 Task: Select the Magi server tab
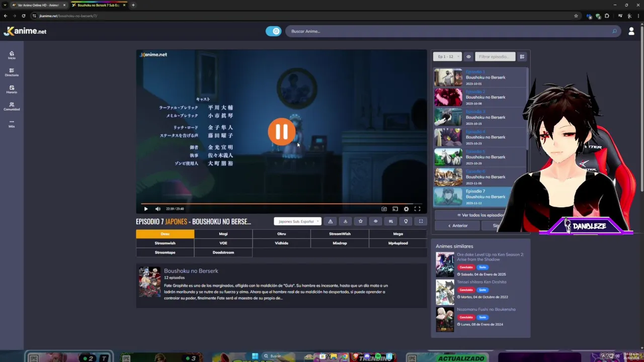pyautogui.click(x=223, y=234)
